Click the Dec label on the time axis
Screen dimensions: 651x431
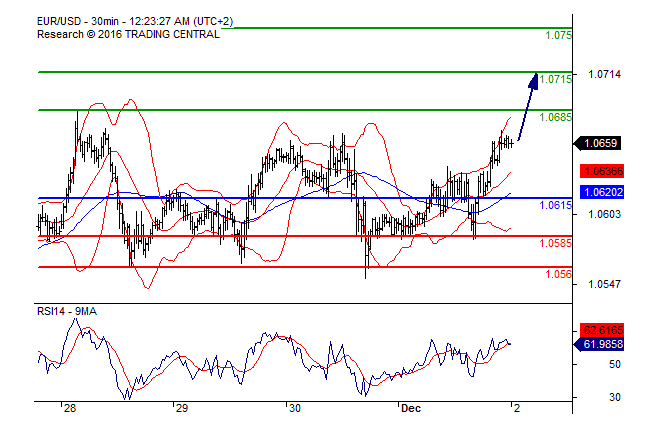pos(411,409)
